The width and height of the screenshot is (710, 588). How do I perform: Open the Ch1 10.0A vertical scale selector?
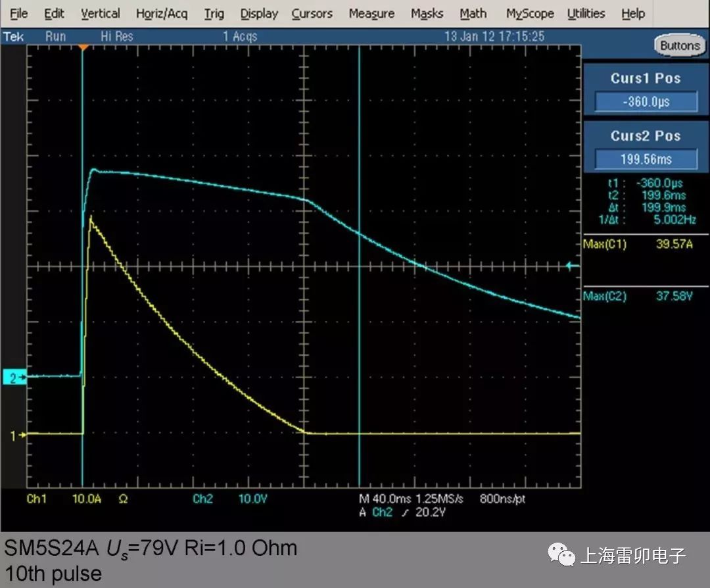pos(86,499)
